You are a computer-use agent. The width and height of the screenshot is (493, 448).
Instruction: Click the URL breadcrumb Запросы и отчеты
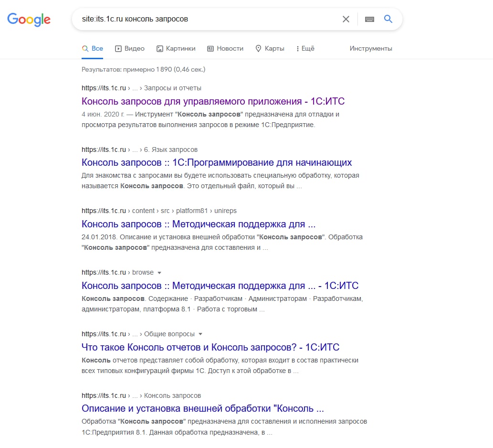(173, 88)
